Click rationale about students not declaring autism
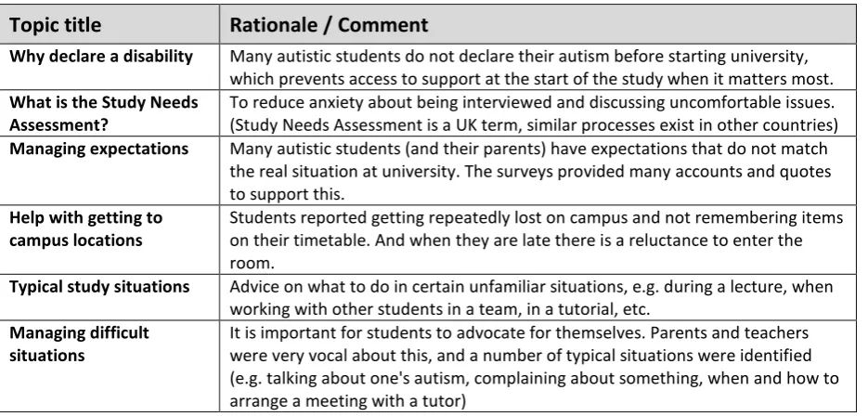The image size is (868, 416). tap(531, 68)
